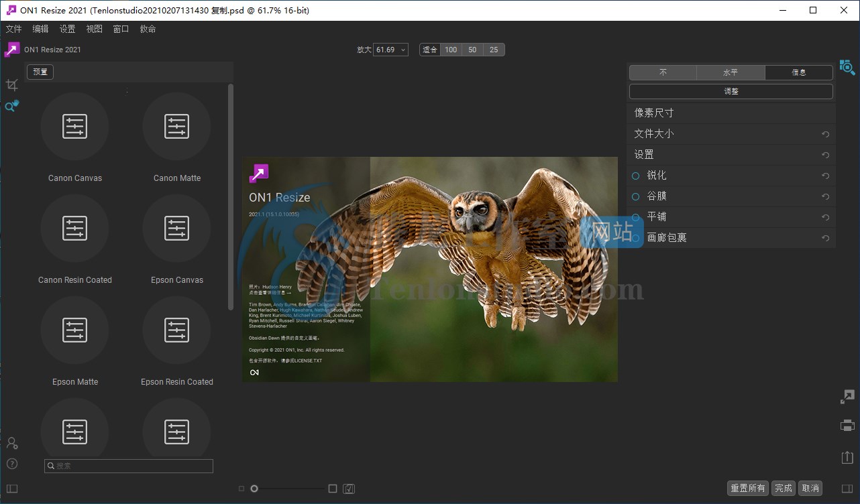Image resolution: width=860 pixels, height=504 pixels.
Task: Open the 视图 menu
Action: 94,29
